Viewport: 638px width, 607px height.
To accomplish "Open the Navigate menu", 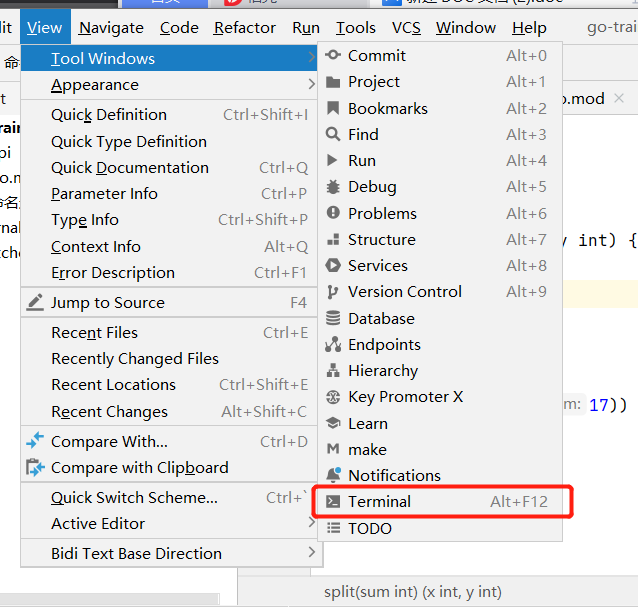I will 111,28.
